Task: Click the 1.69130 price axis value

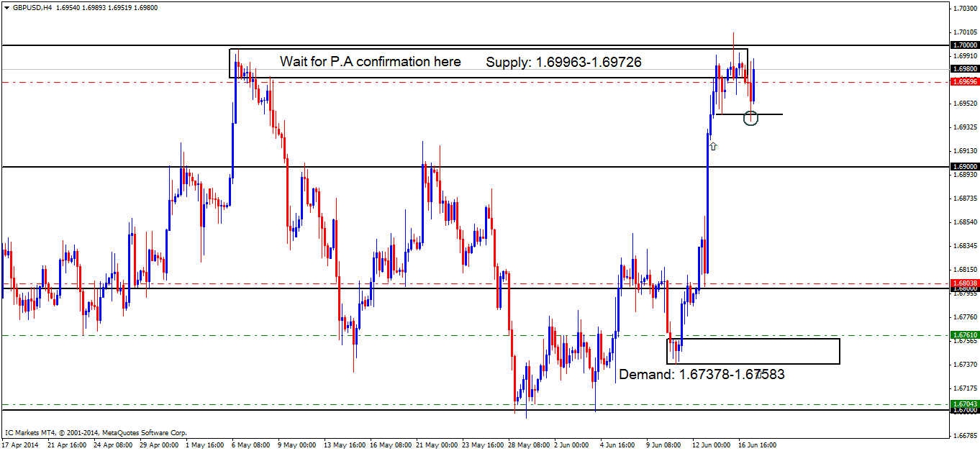Action: tap(965, 151)
